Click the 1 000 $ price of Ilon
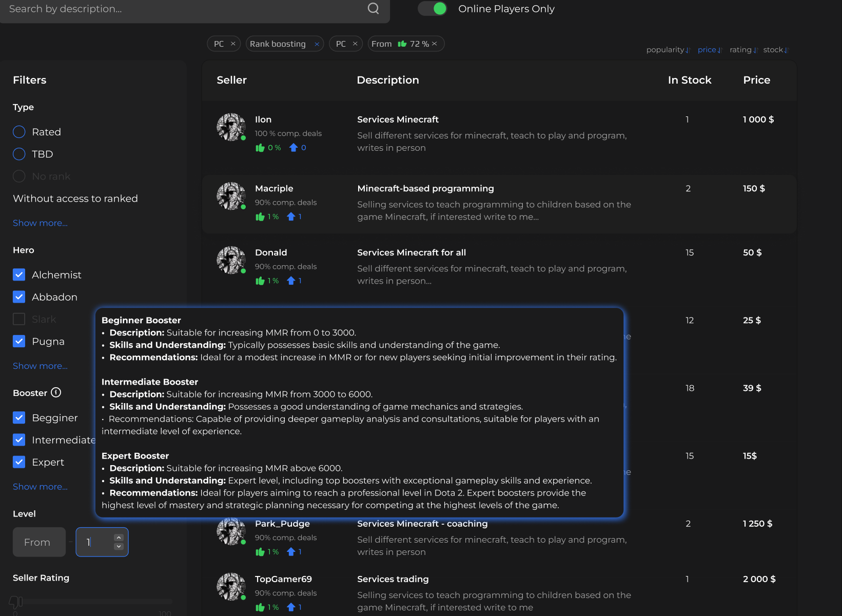Image resolution: width=842 pixels, height=616 pixels. 758,120
